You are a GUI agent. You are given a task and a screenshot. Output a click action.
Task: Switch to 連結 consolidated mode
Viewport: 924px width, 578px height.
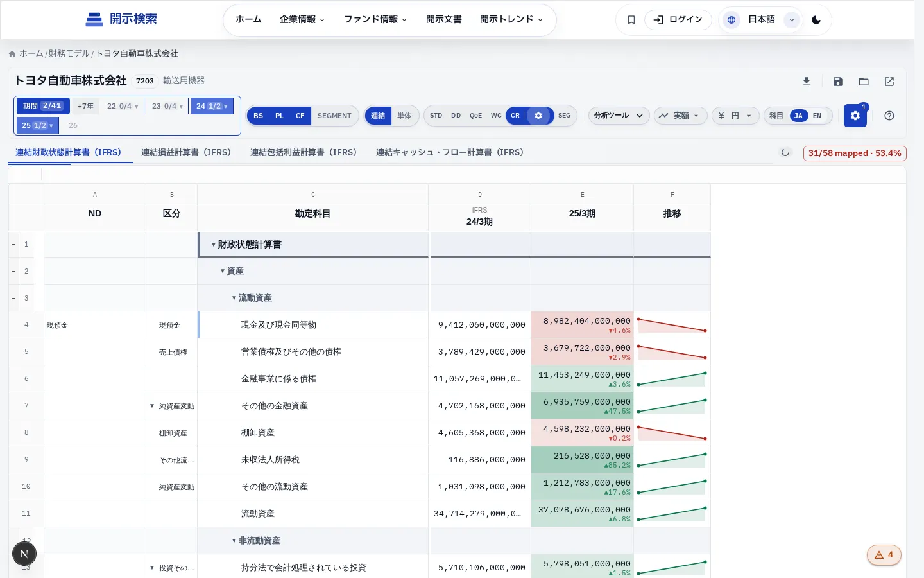378,116
